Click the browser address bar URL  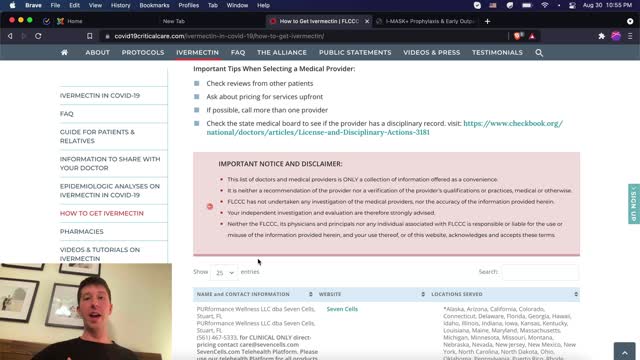tap(219, 36)
